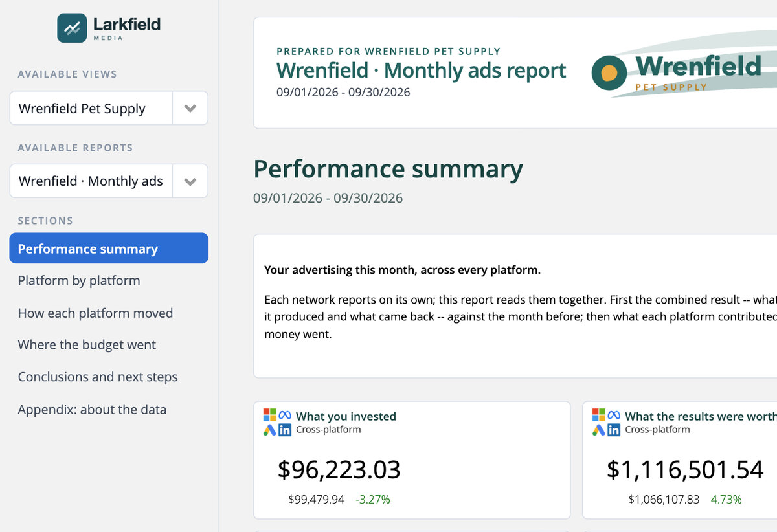Open Appendix: about the data section

pos(92,410)
